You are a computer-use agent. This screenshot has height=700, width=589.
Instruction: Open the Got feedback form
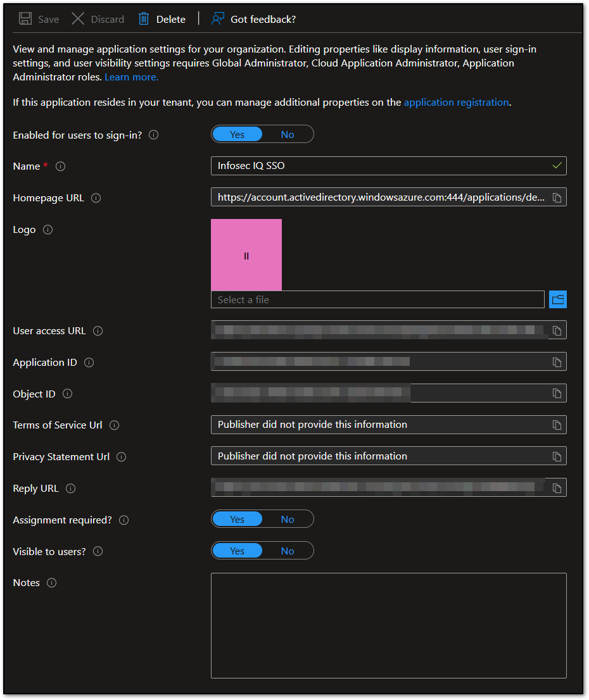(x=253, y=19)
